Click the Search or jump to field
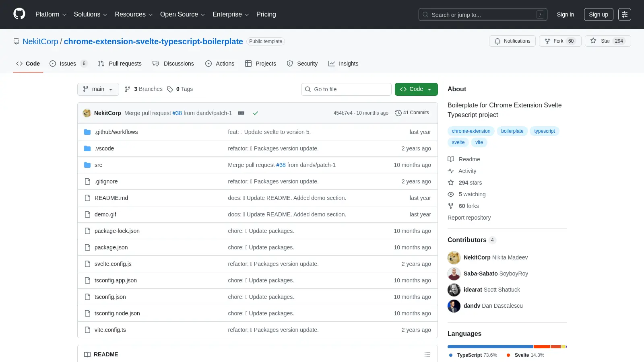Viewport: 644px width, 362px height. click(483, 14)
